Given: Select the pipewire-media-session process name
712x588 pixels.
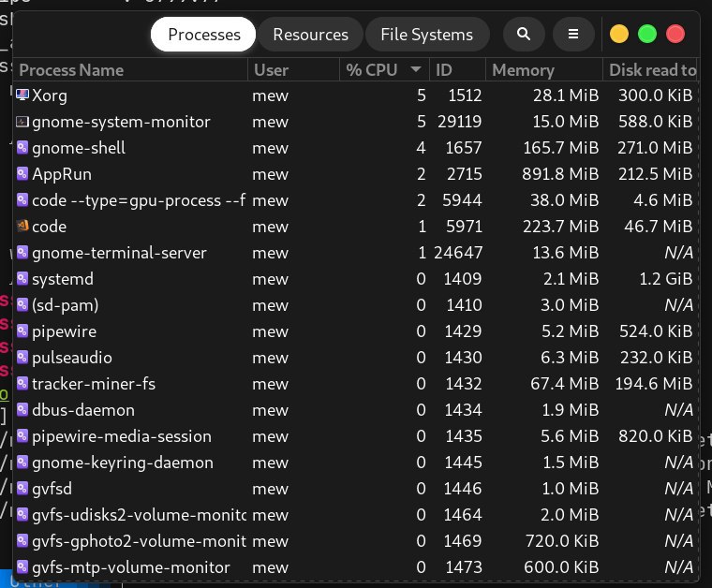Looking at the screenshot, I should click(122, 436).
